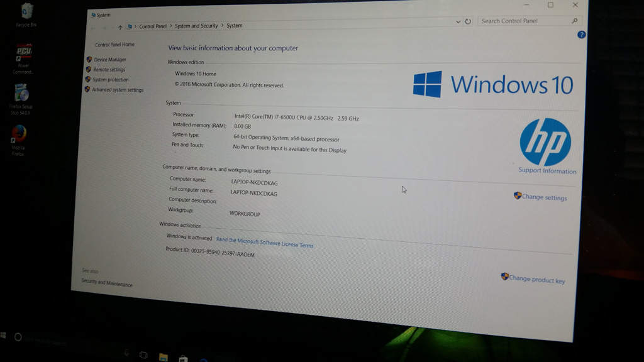644x362 pixels.
Task: Click the Control Panel icon in address bar
Action: coord(130,26)
